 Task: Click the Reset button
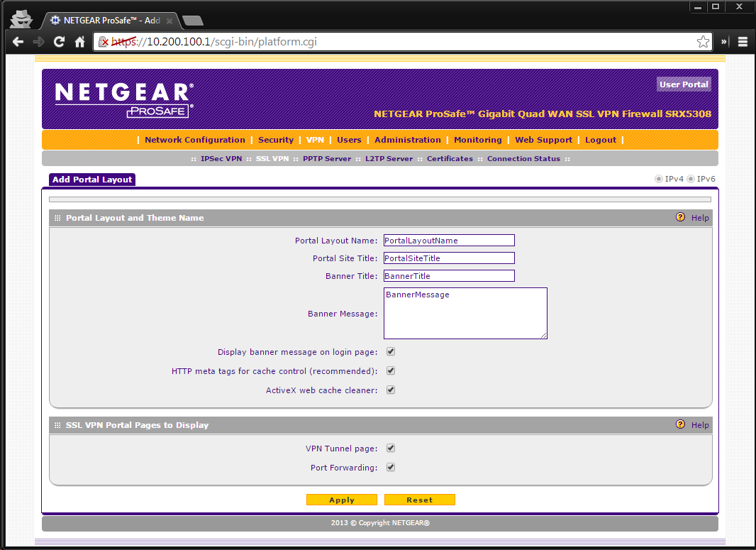pos(419,500)
